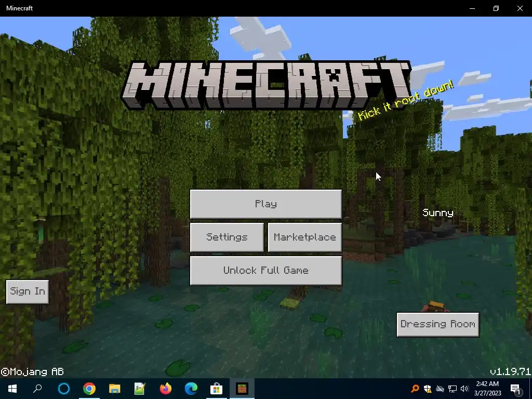Viewport: 532px width, 399px height.
Task: Open Notepad++ from the taskbar
Action: pos(140,389)
